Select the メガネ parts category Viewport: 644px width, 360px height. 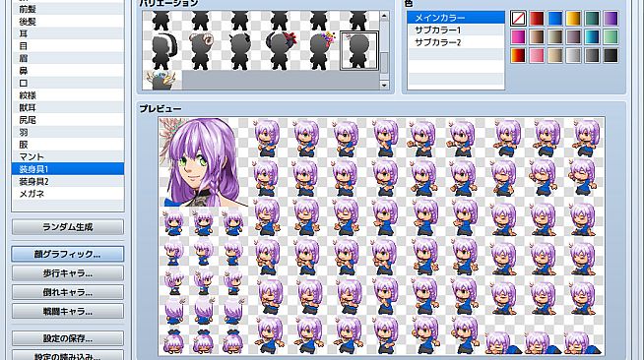(x=68, y=194)
